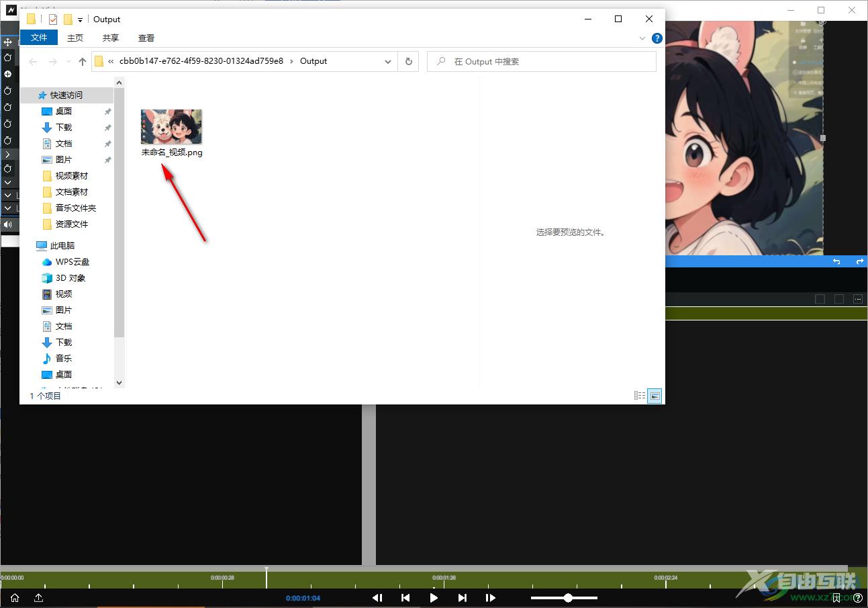
Task: Open pinned 图片 under quick access
Action: pyautogui.click(x=64, y=160)
